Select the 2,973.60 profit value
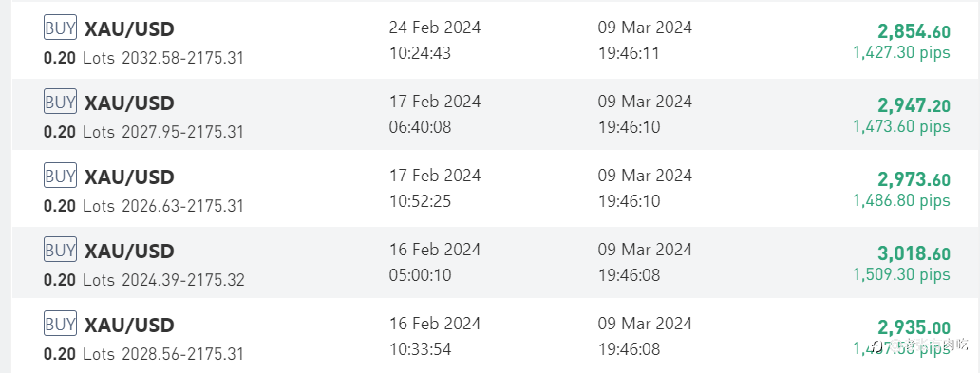Image resolution: width=980 pixels, height=373 pixels. tap(914, 180)
